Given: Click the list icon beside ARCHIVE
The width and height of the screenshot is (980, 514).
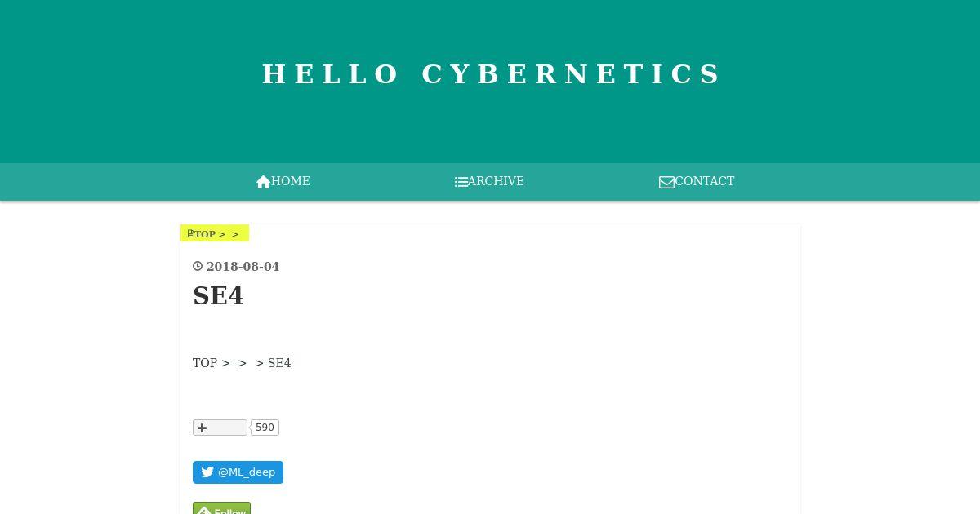Looking at the screenshot, I should coord(461,182).
